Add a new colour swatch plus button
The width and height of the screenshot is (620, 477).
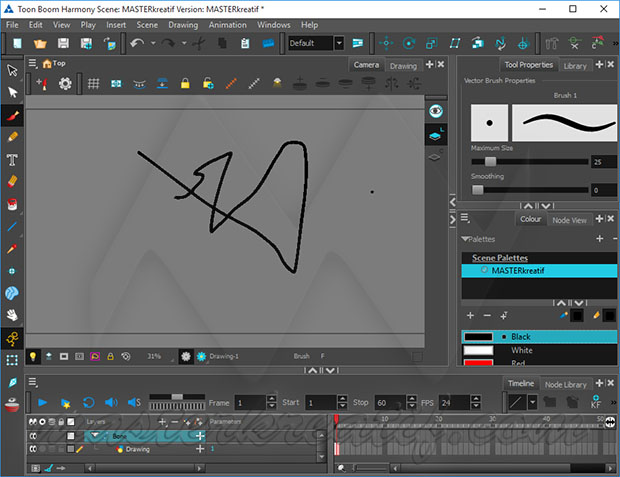tap(470, 315)
